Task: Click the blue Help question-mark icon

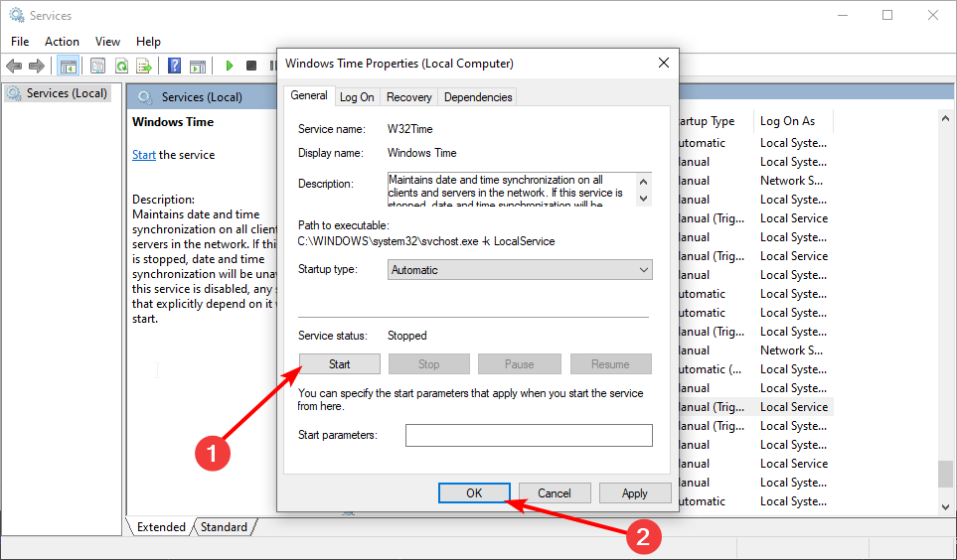Action: click(x=175, y=66)
